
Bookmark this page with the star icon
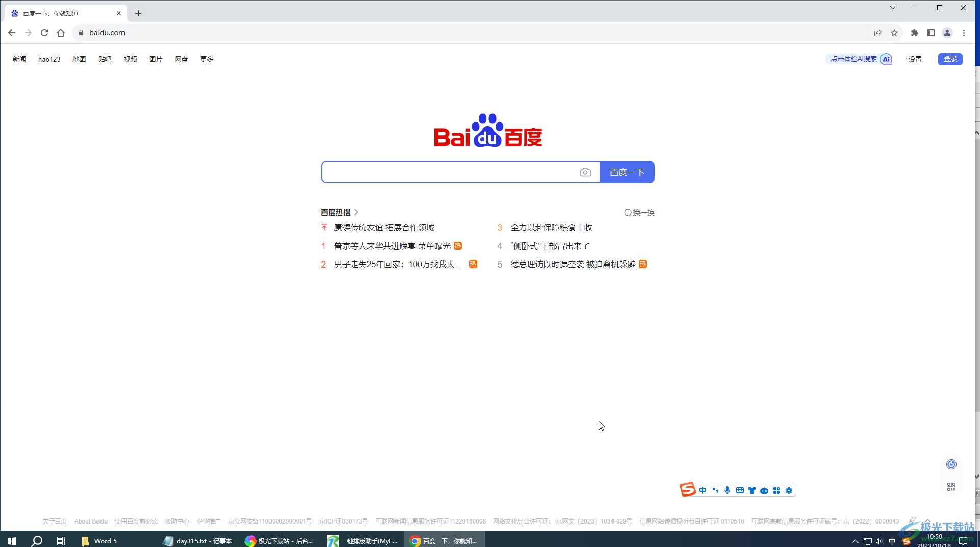(x=894, y=33)
